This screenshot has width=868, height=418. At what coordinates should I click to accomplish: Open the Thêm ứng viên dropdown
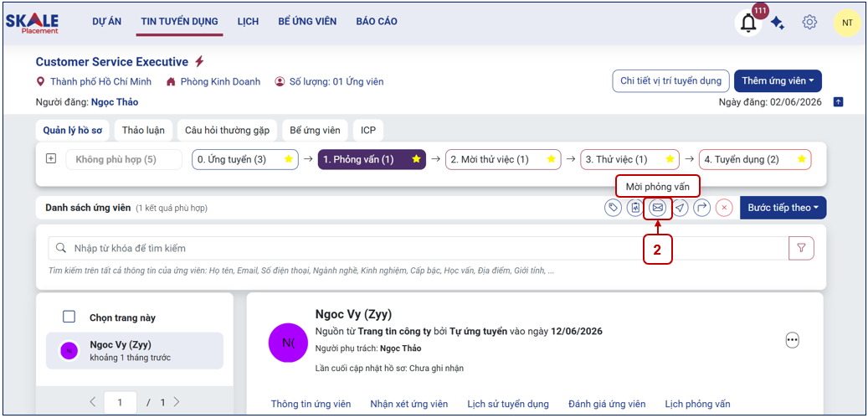(x=778, y=80)
